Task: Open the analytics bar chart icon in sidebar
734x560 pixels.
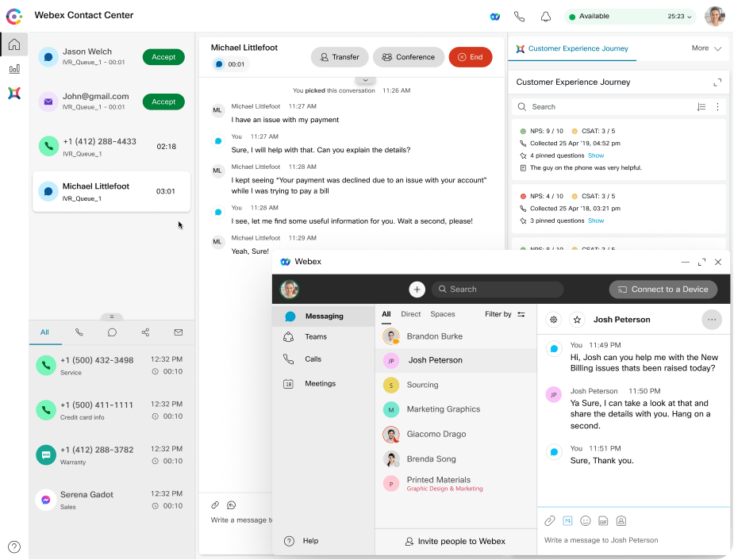Action: click(14, 69)
